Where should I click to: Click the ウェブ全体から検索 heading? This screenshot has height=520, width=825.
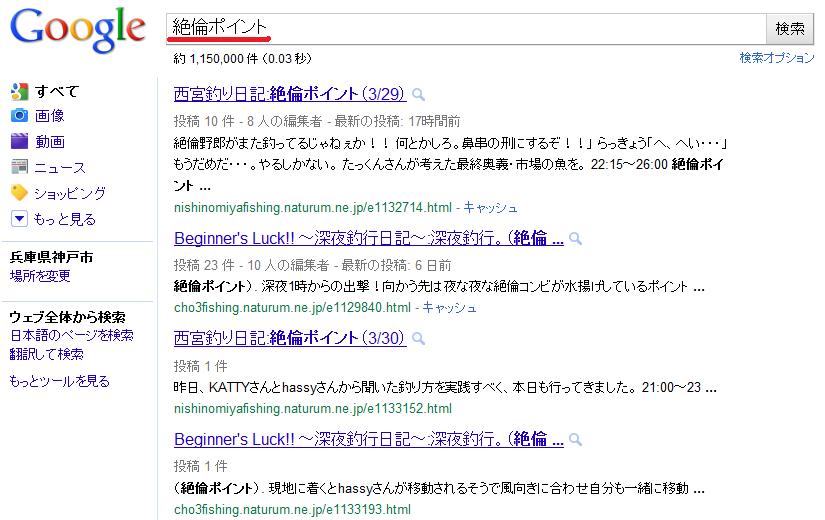67,317
